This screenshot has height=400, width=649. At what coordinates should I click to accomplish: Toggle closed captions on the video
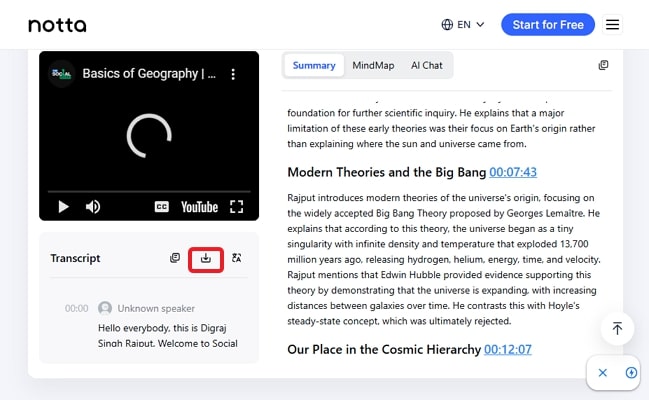click(x=161, y=207)
